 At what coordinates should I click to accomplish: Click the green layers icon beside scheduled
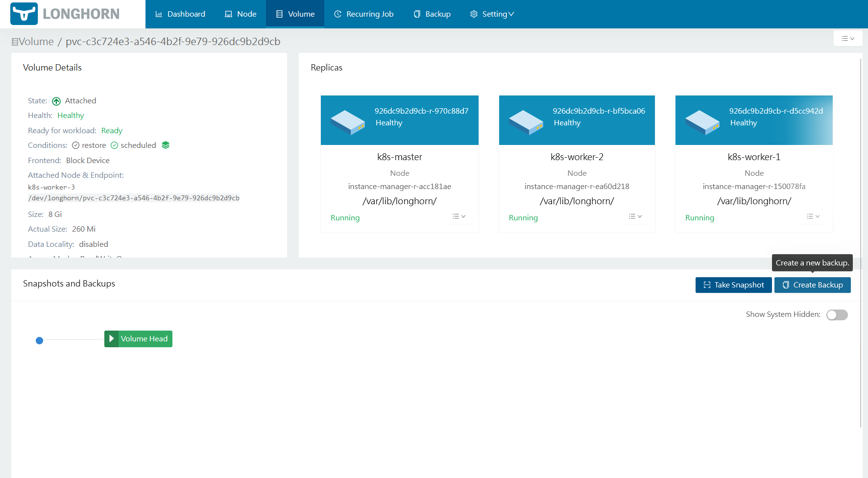coord(166,145)
